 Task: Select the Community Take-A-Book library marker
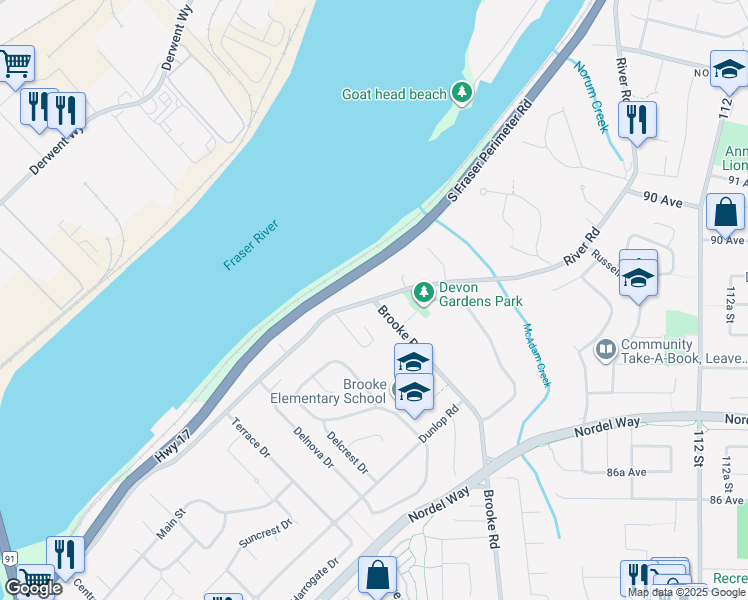tap(606, 351)
